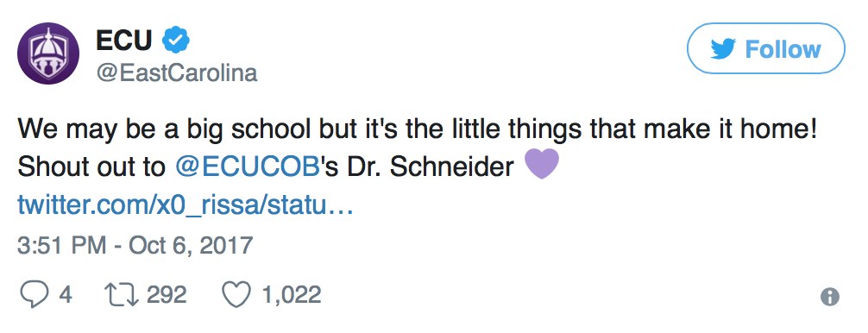Open the twitter.com/x0_rissa quoted link
Screen dimensions: 868x333
coord(186,206)
